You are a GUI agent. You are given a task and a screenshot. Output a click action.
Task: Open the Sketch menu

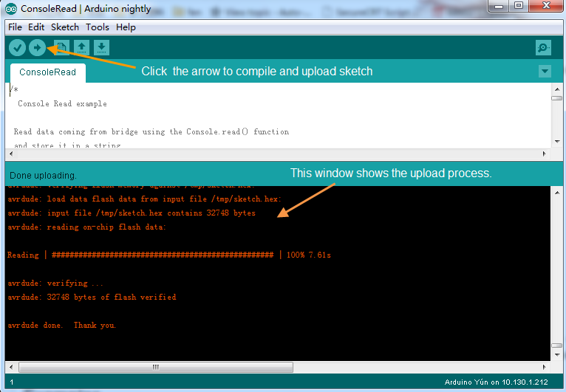click(x=65, y=27)
